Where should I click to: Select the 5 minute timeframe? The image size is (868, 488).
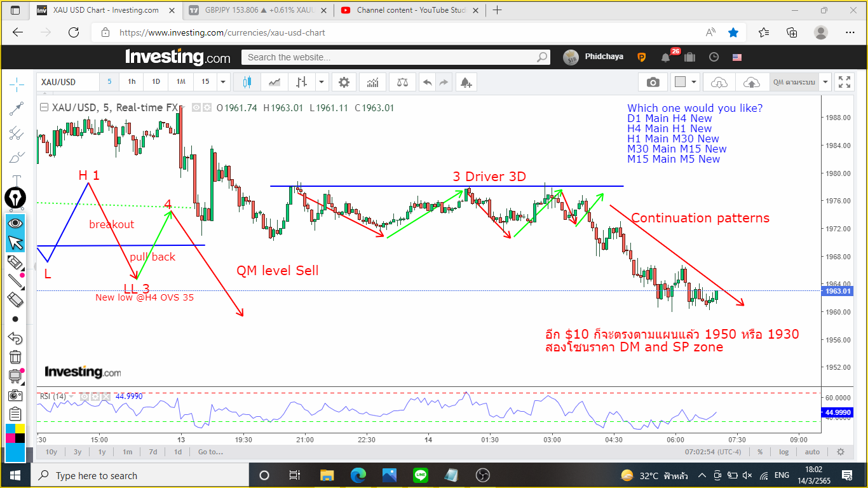[x=109, y=82]
